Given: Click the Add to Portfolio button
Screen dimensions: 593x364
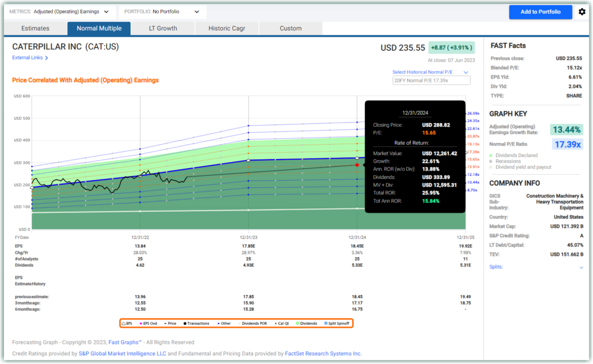Looking at the screenshot, I should click(x=540, y=12).
